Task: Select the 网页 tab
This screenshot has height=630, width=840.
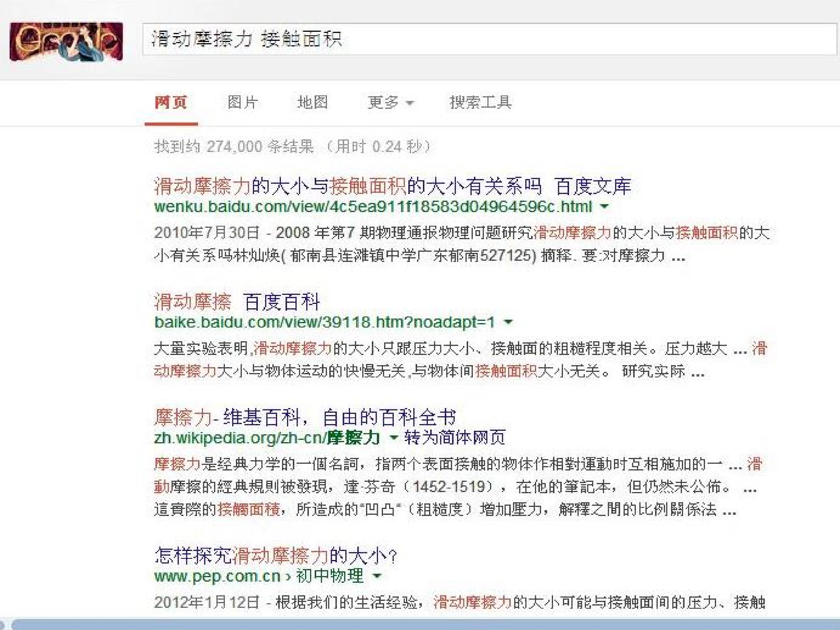Action: click(x=171, y=102)
